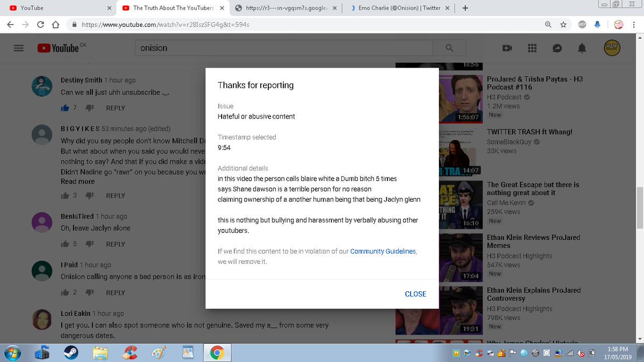Go to YouTube home via logo
This screenshot has width=644, height=362.
58,48
